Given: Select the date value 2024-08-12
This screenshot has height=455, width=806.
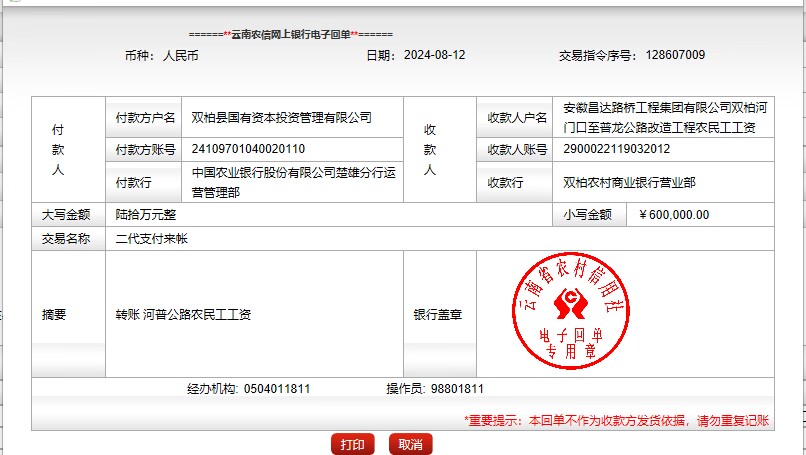Looking at the screenshot, I should pyautogui.click(x=434, y=55).
